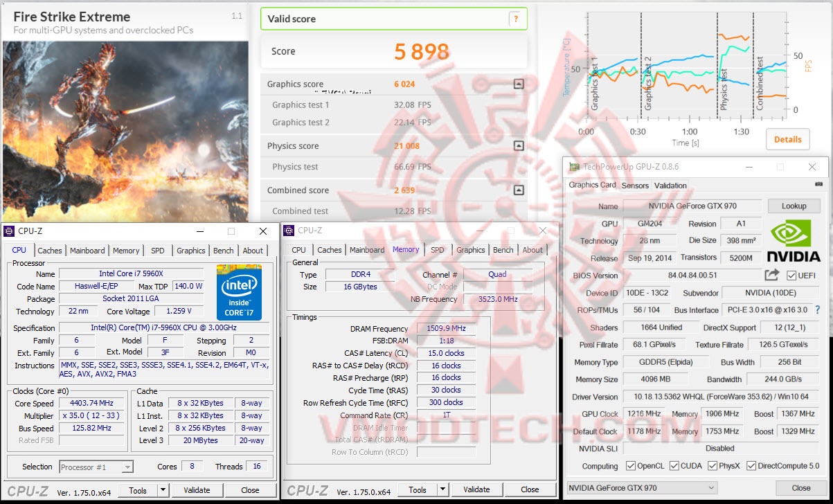This screenshot has height=504, width=833.
Task: Click Validate in CPU-Z CPU window
Action: pyautogui.click(x=197, y=490)
